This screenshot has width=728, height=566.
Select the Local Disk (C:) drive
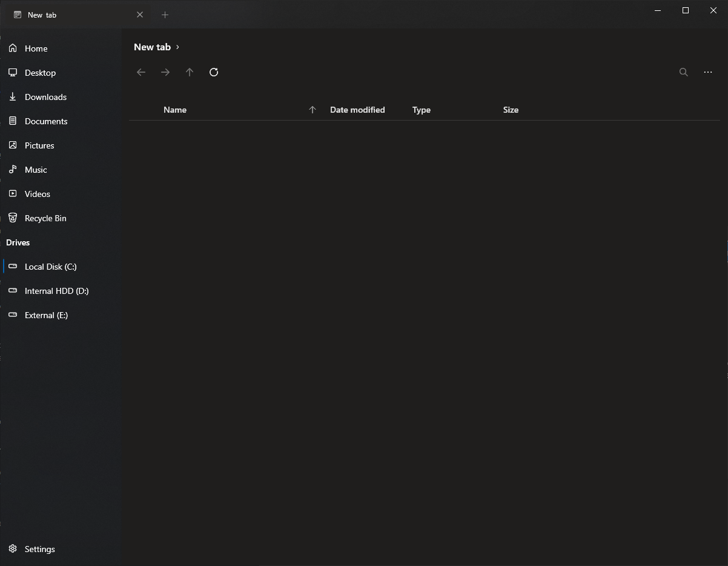click(61, 267)
